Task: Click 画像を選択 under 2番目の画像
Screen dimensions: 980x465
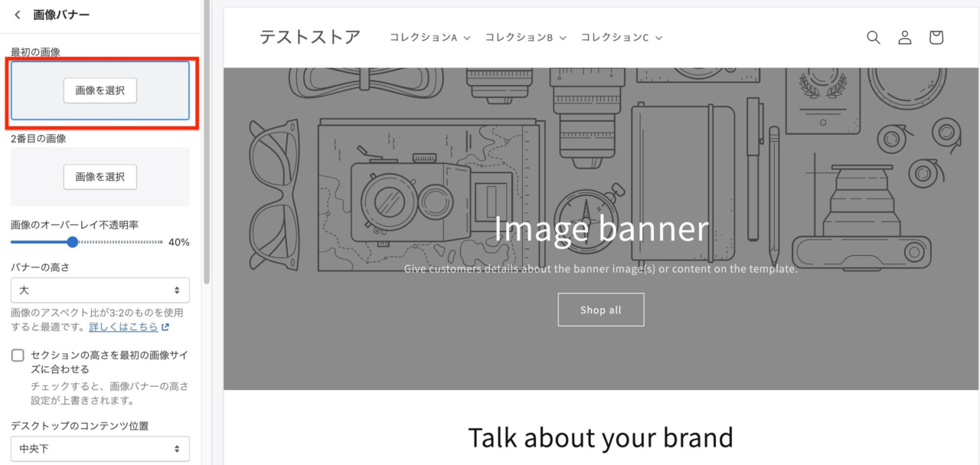Action: coord(100,176)
